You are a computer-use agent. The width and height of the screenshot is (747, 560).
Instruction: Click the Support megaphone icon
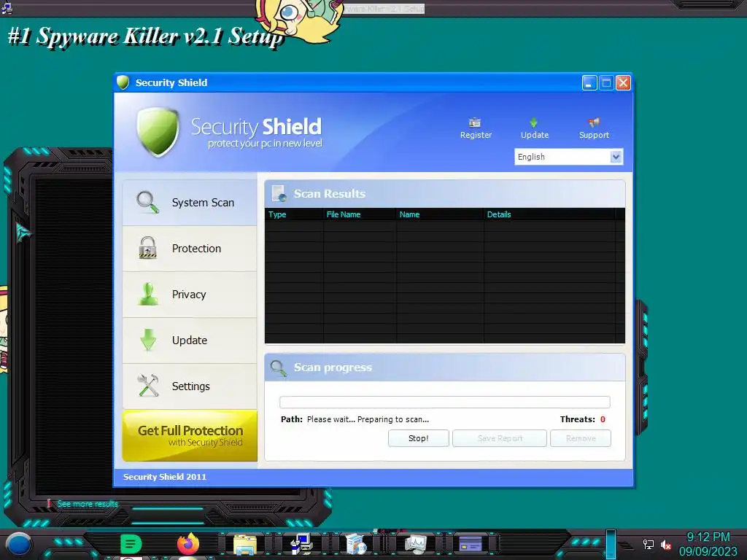pyautogui.click(x=594, y=122)
